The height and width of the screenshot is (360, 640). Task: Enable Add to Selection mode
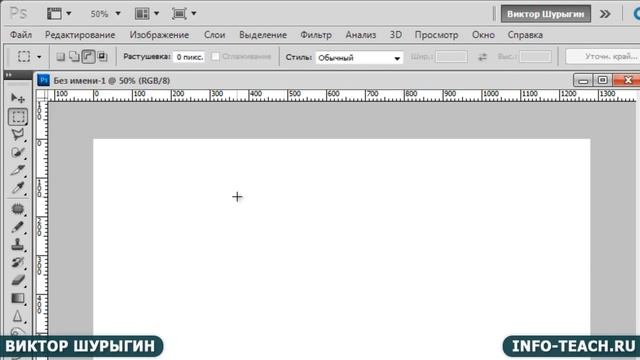point(74,57)
